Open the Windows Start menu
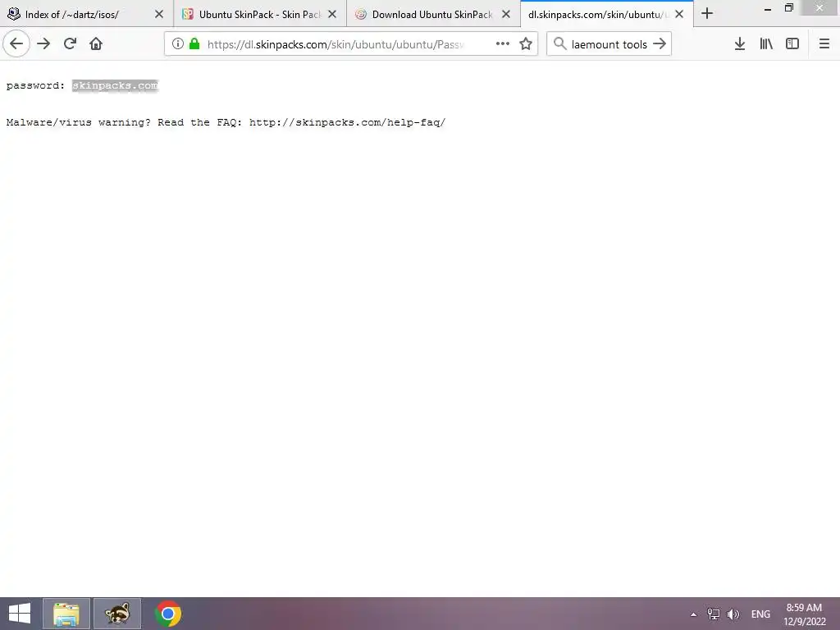Screen dimensions: 840x630 [20, 614]
